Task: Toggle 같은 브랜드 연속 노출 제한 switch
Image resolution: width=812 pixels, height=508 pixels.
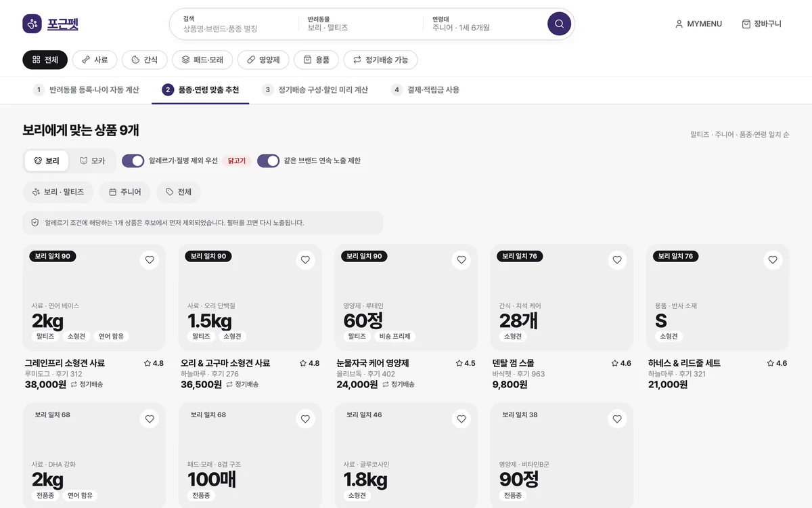Action: coord(269,161)
